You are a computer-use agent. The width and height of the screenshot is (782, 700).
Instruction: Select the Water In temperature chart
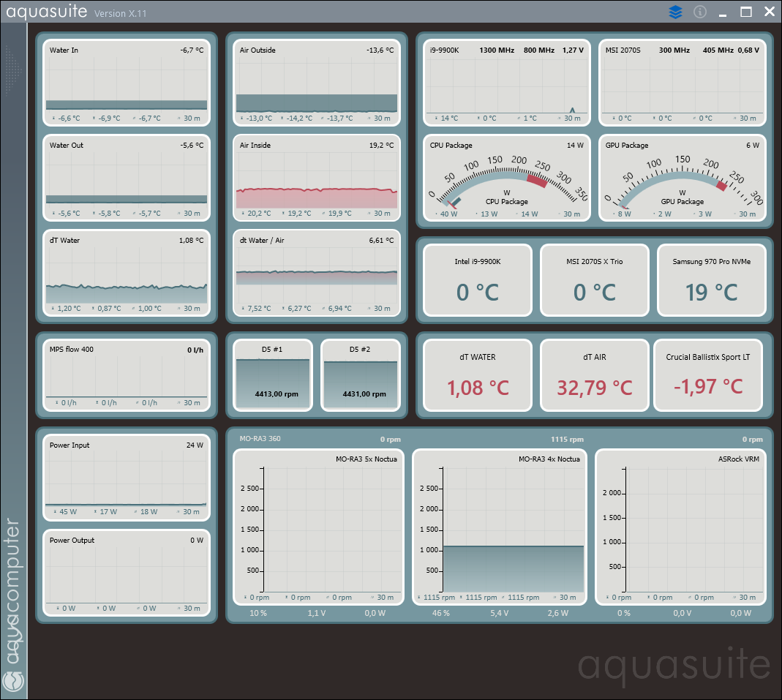(x=126, y=83)
